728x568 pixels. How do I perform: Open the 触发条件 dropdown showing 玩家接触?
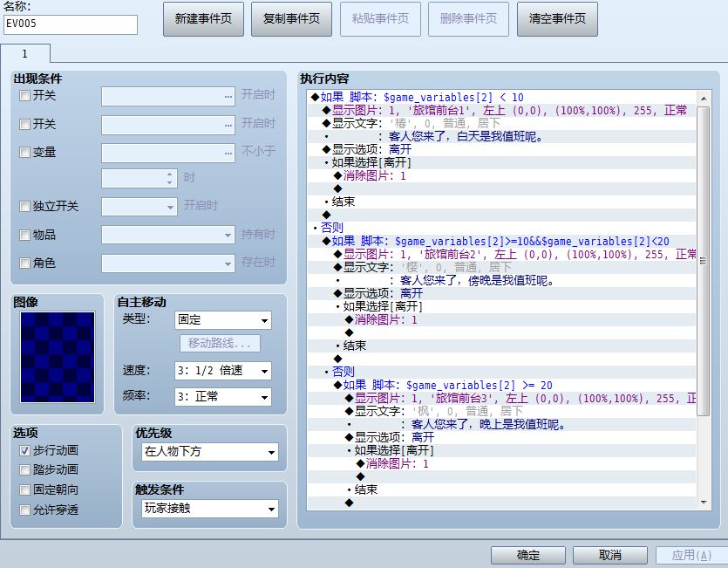coord(210,509)
